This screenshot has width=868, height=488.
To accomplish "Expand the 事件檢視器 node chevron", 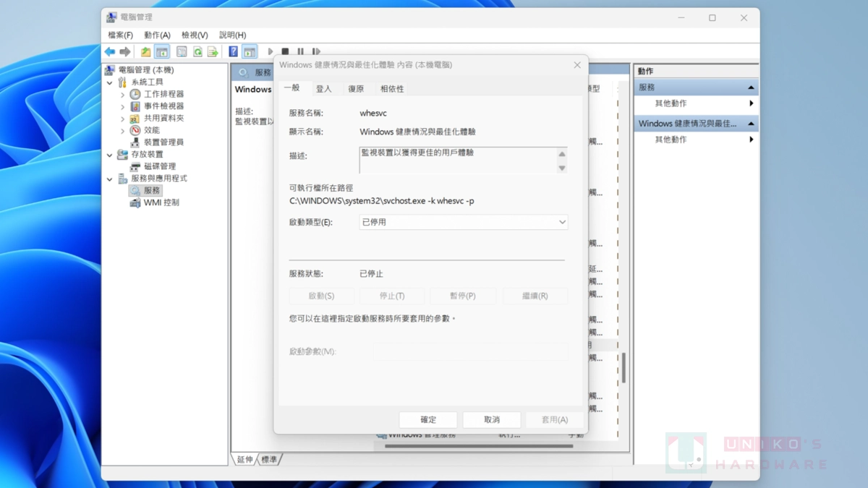I will pos(122,106).
